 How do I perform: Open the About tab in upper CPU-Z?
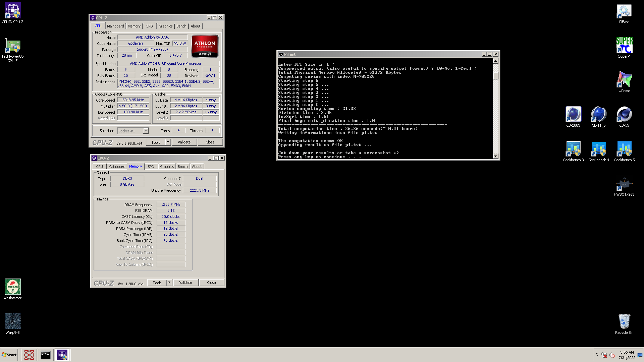tap(196, 26)
